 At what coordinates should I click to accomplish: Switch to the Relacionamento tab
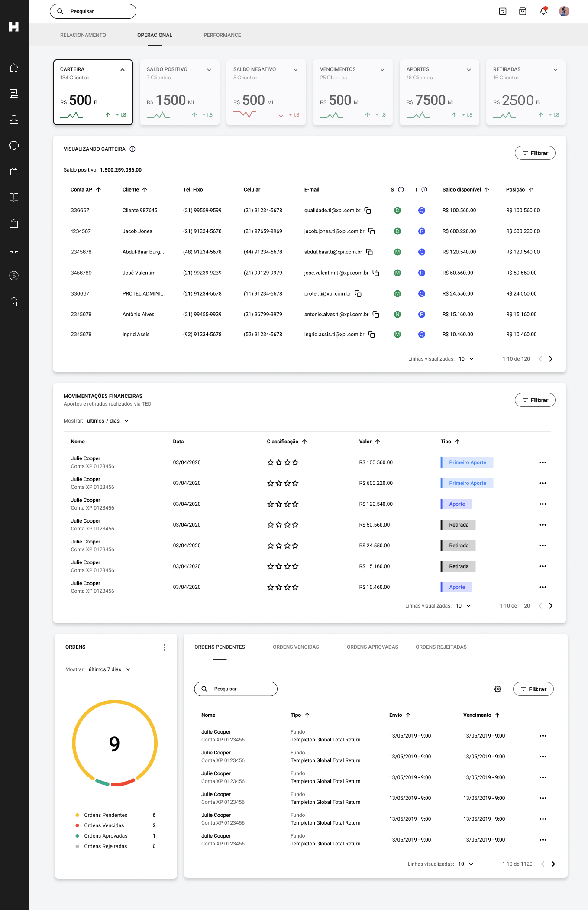83,35
